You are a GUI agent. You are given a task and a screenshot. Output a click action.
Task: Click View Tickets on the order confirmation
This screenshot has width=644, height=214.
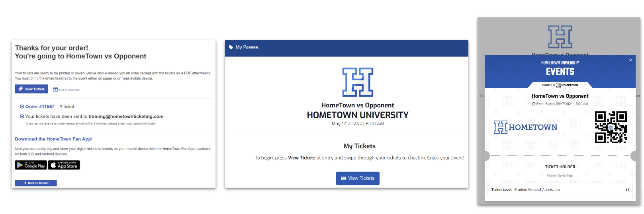point(31,89)
